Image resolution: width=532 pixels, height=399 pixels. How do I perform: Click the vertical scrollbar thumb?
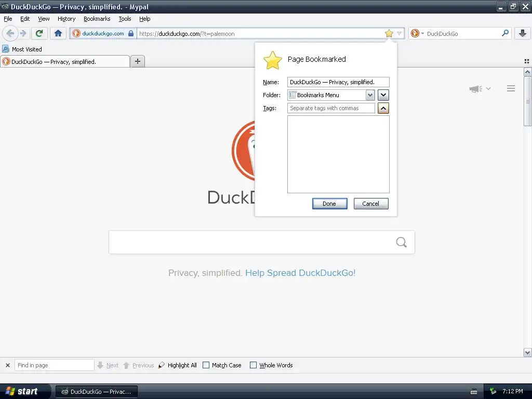click(x=527, y=101)
